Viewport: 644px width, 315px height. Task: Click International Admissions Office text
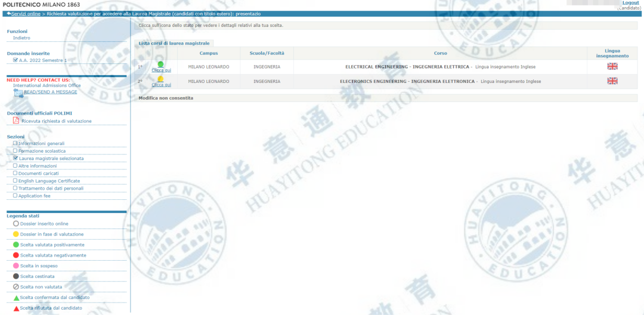[x=47, y=85]
